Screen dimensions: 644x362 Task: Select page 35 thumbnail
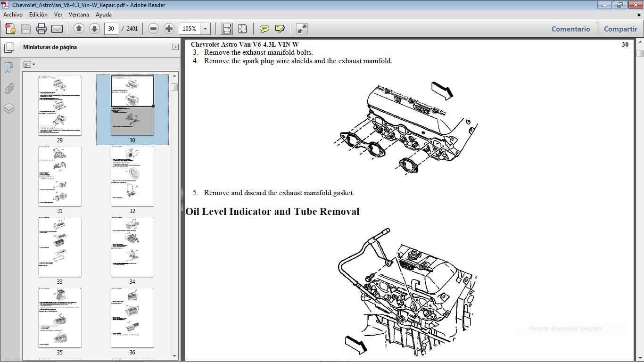[59, 318]
